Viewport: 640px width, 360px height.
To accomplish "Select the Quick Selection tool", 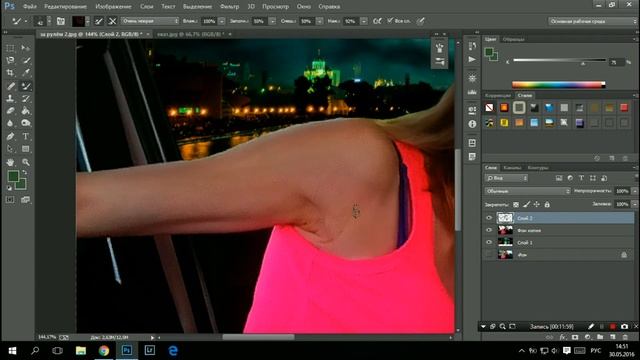I will [25, 60].
